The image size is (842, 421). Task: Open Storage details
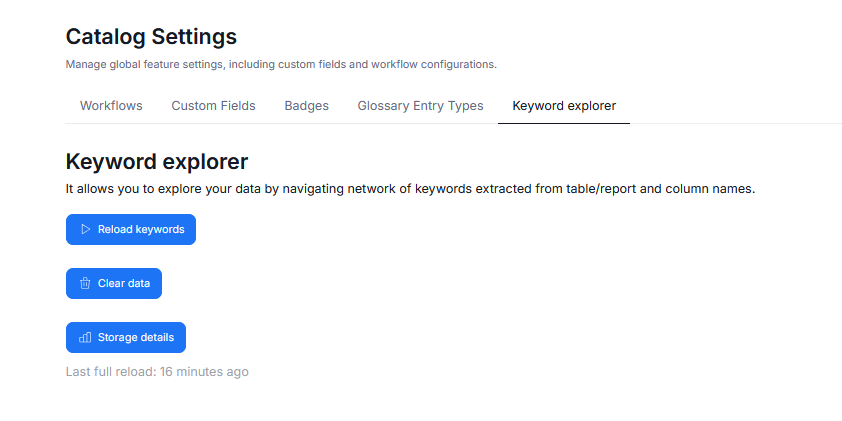126,337
